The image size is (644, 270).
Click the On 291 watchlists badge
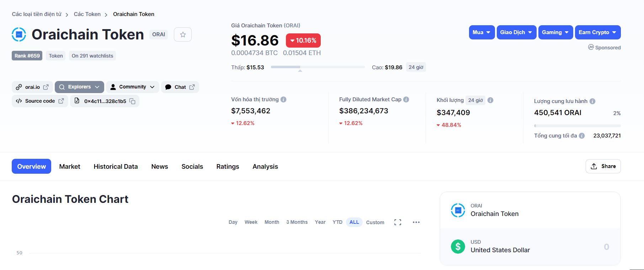click(92, 56)
